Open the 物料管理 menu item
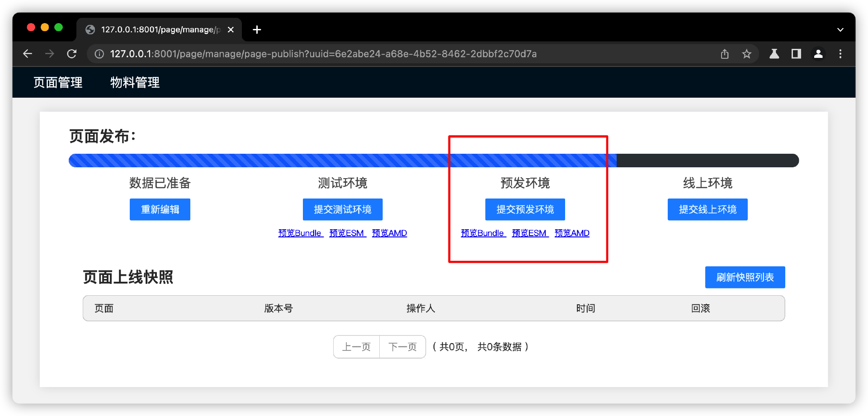This screenshot has height=416, width=868. pyautogui.click(x=135, y=82)
